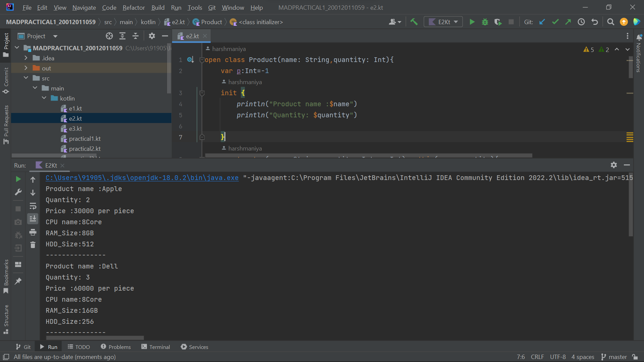Expand the out folder
Image resolution: width=644 pixels, height=362 pixels.
(26, 68)
